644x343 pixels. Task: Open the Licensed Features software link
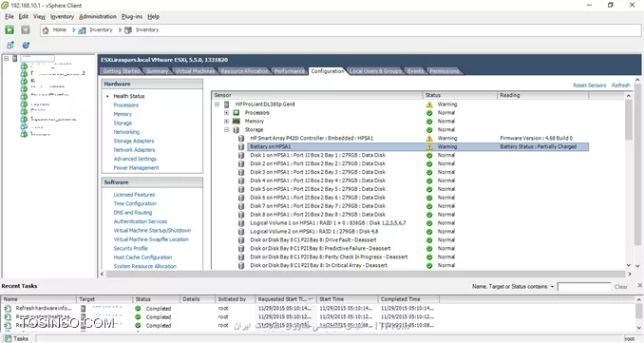pyautogui.click(x=134, y=195)
